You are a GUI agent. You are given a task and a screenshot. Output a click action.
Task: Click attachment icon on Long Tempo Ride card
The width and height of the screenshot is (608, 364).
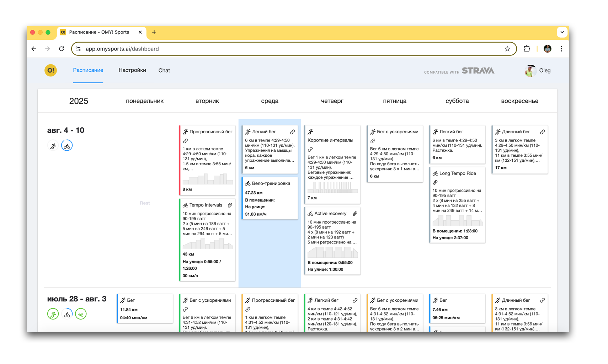[435, 183]
